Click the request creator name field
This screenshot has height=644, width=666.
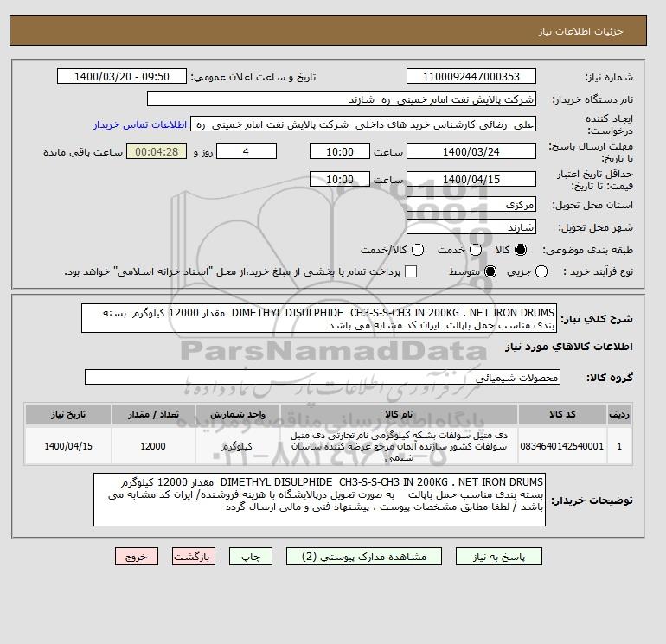click(x=363, y=124)
